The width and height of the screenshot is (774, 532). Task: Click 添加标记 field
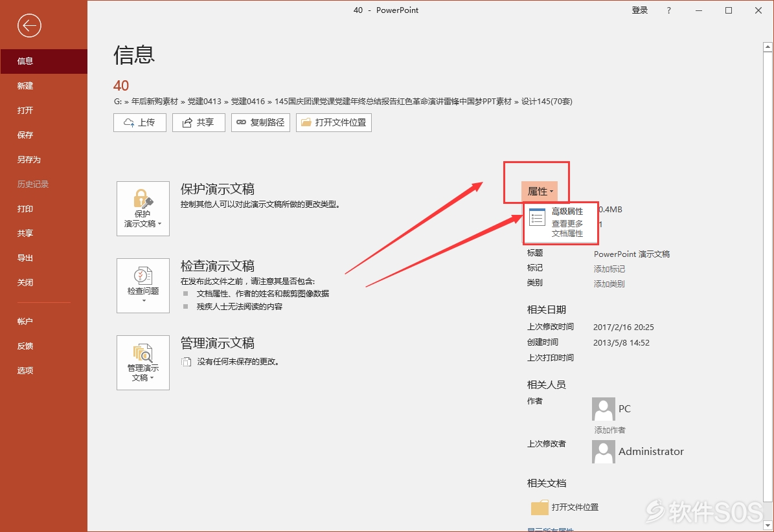point(609,269)
